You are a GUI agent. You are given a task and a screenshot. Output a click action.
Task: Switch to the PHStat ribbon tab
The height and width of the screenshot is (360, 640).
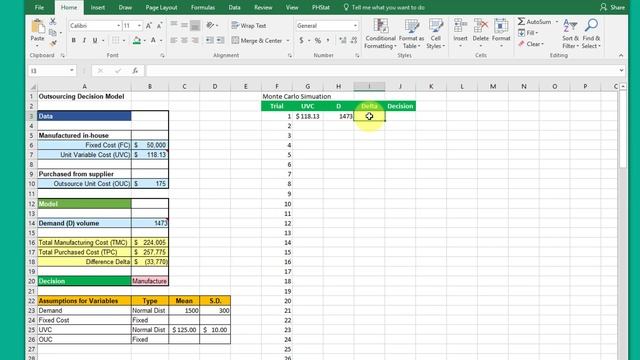click(x=321, y=7)
